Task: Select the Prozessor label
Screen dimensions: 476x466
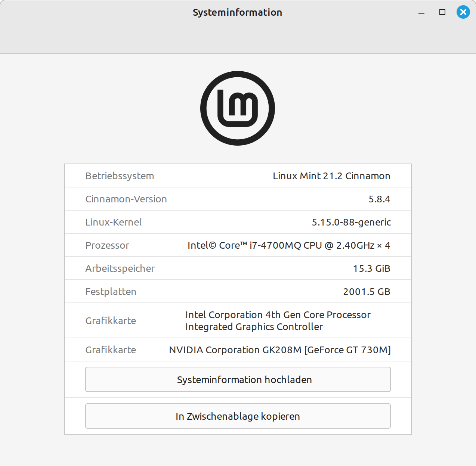Action: [107, 245]
